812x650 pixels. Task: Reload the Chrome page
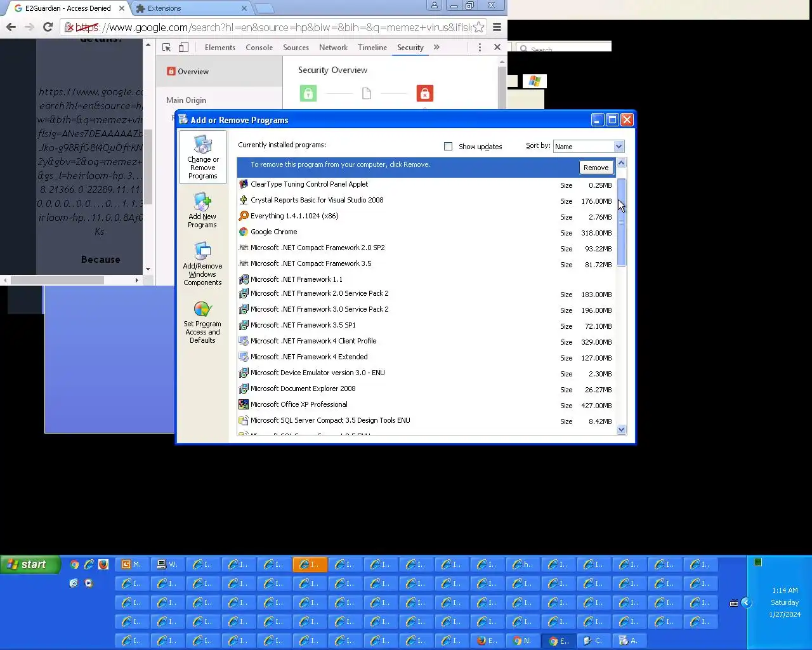pos(48,27)
